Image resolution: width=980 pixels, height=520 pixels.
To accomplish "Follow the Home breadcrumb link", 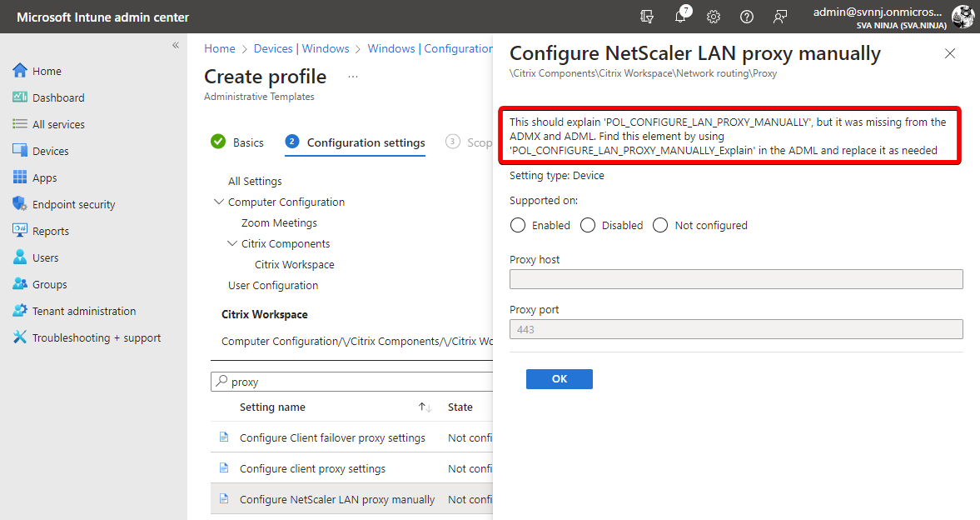I will click(219, 48).
